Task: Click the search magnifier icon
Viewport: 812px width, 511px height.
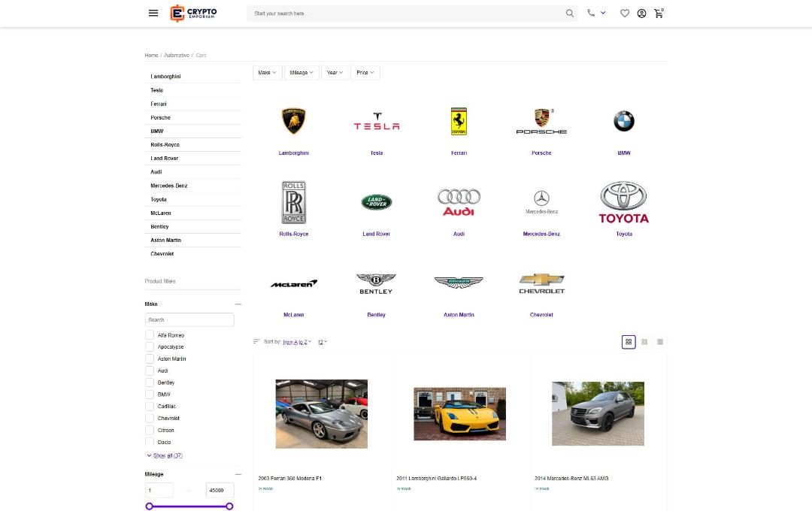Action: 570,14
